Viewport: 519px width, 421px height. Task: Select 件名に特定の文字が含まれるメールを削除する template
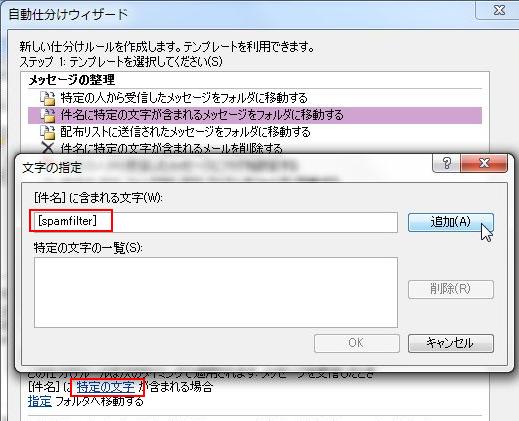(x=171, y=148)
